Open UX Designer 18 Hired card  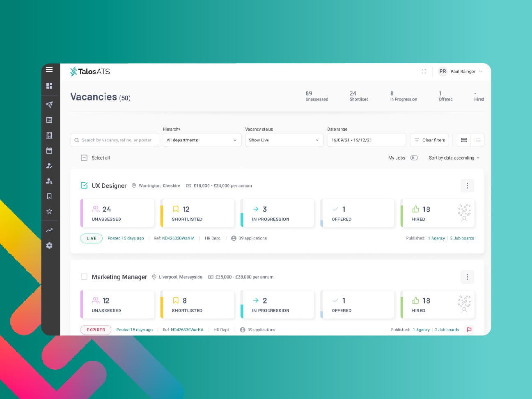(438, 213)
